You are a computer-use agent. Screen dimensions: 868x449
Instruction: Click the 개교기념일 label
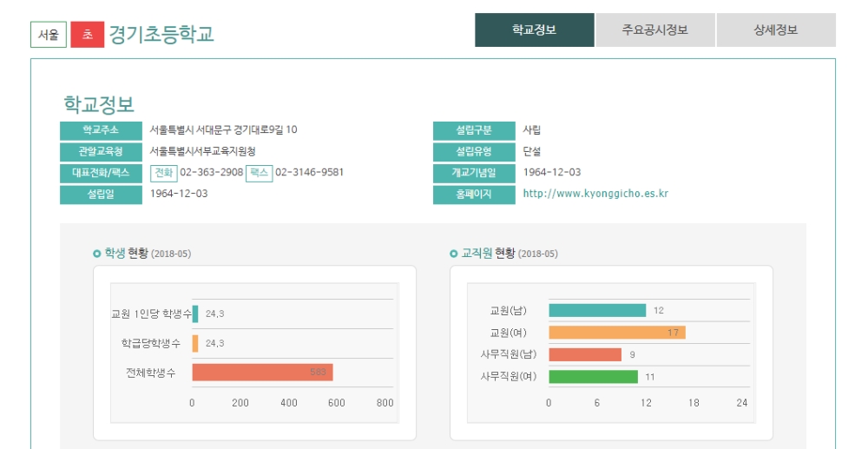click(x=474, y=173)
